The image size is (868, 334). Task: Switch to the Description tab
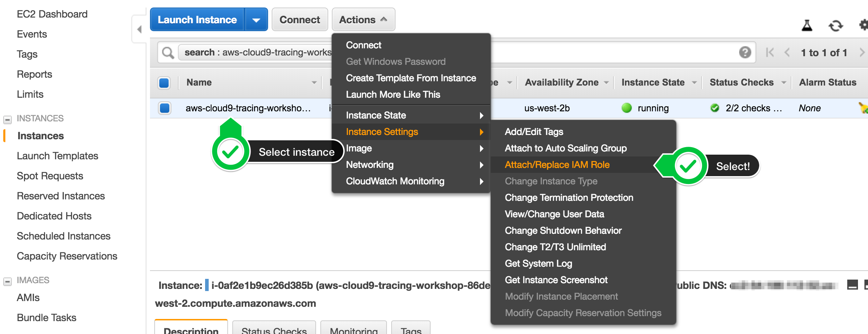click(x=191, y=328)
